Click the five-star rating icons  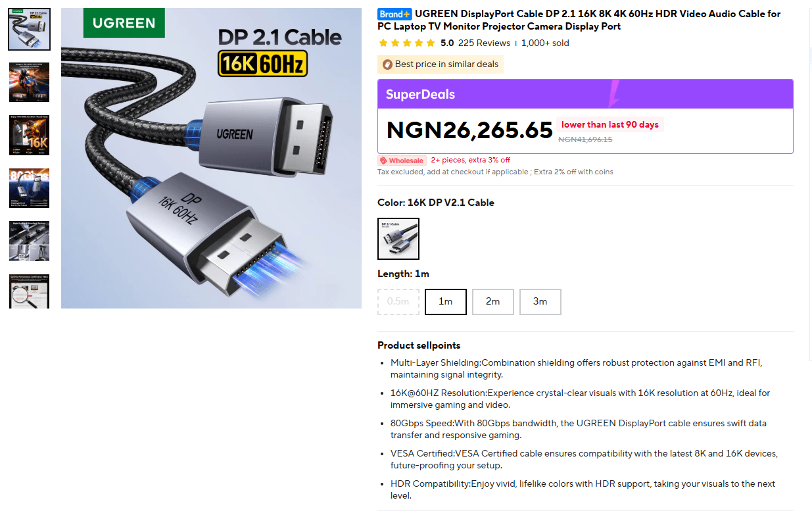[x=407, y=43]
